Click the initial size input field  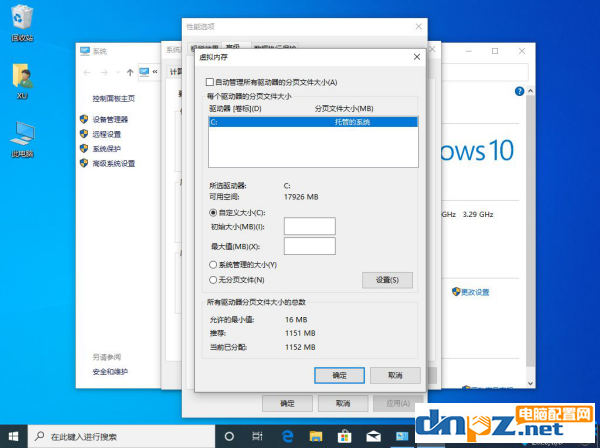click(310, 226)
